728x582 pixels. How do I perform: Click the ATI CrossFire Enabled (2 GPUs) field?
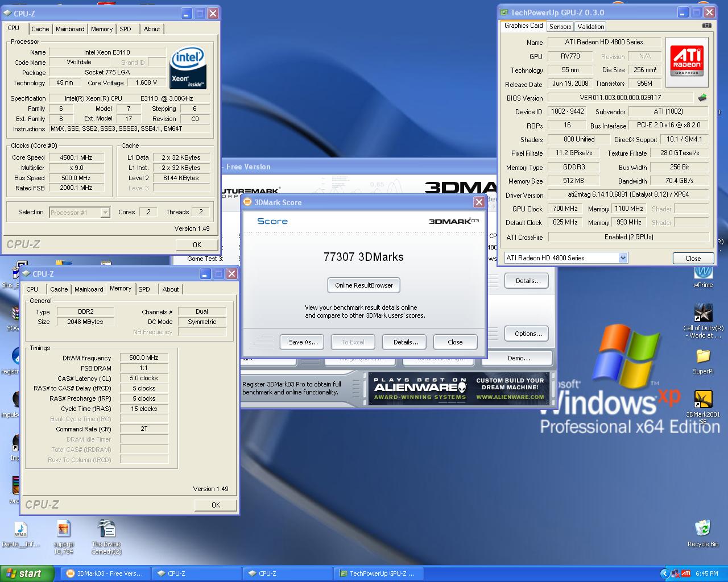(628, 237)
